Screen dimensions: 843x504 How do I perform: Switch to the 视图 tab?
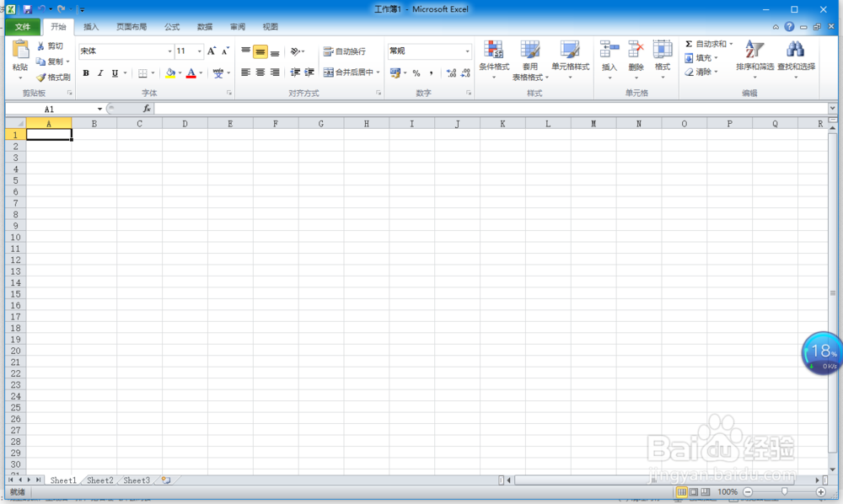(x=271, y=27)
